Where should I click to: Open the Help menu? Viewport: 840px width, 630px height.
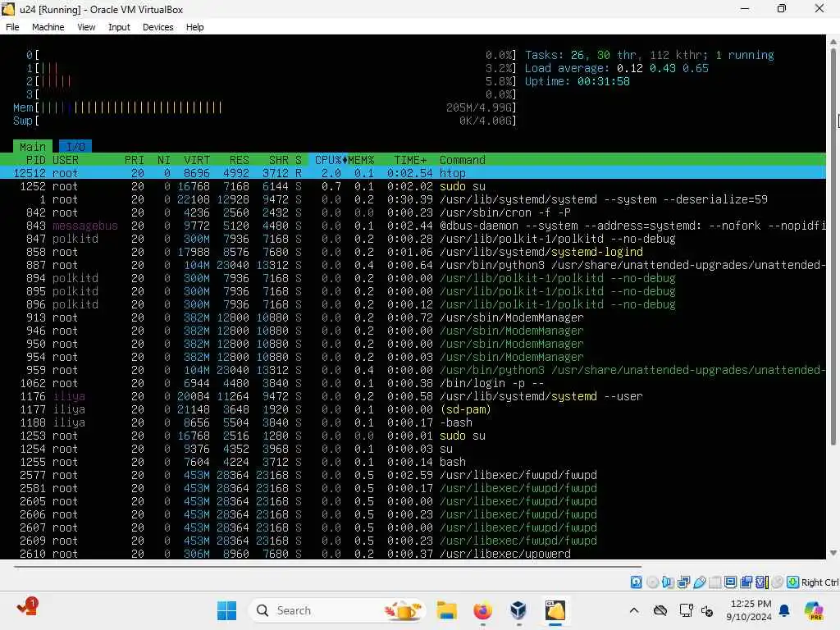[x=195, y=27]
